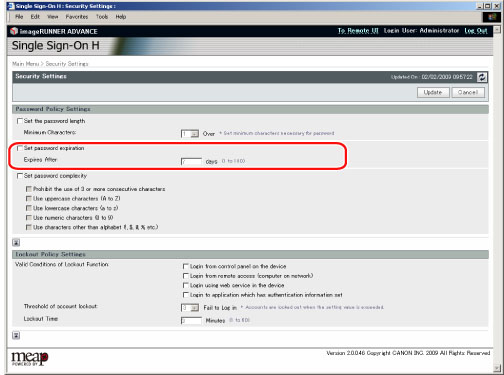Follow the To Remote UI link

tap(358, 31)
